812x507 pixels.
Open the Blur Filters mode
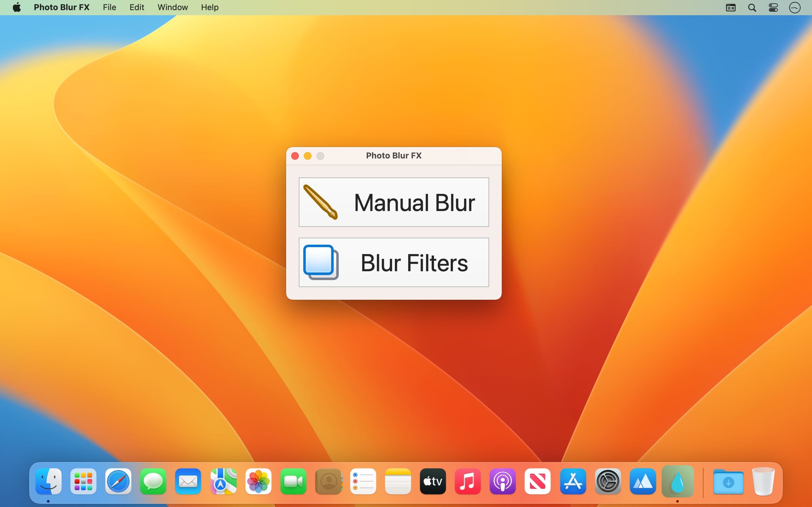pos(414,263)
